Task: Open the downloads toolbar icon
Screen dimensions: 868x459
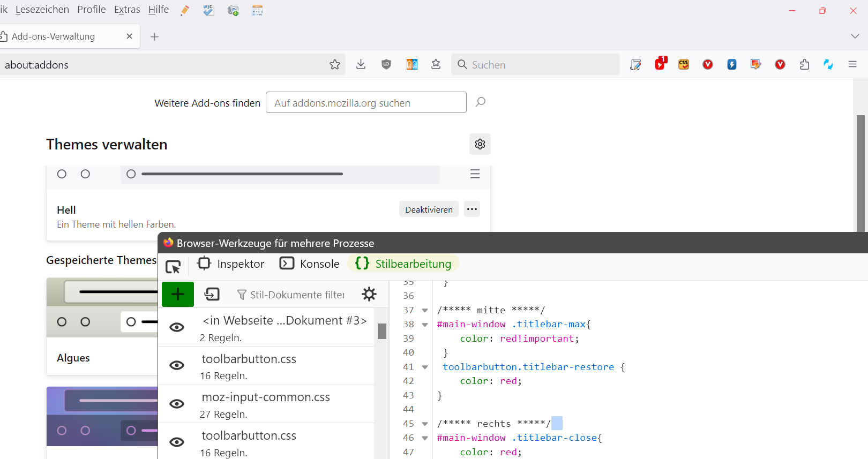Action: pyautogui.click(x=361, y=65)
